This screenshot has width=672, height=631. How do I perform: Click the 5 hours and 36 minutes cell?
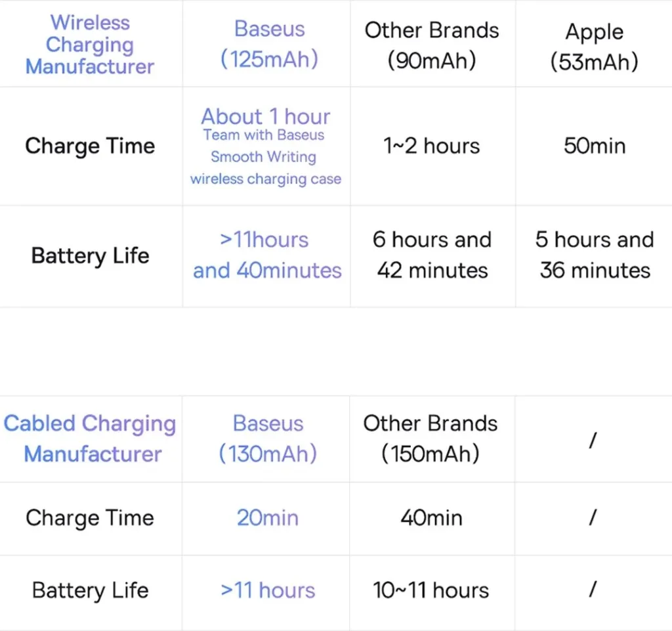(595, 255)
